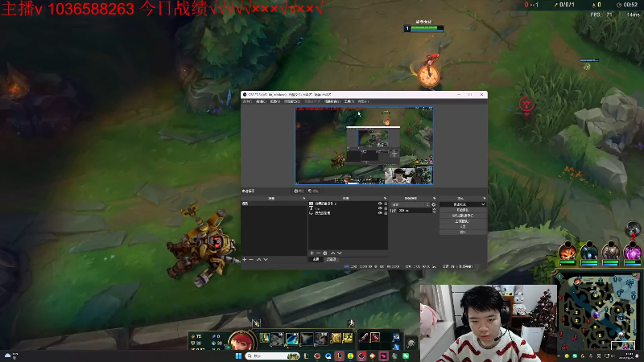Open the 工具 Tools menu in OBS
The height and width of the screenshot is (362, 644).
click(x=349, y=101)
